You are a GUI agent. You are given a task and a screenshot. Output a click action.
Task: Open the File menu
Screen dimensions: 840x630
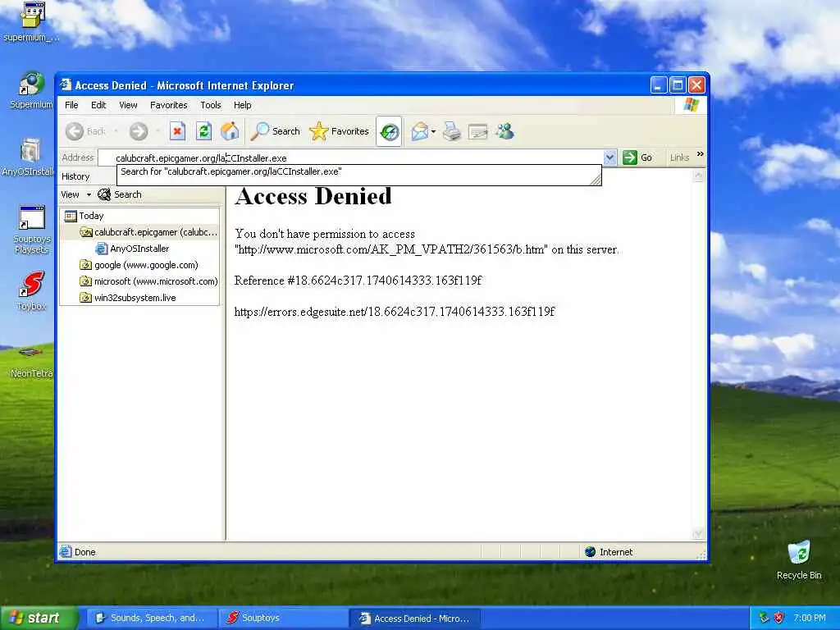71,105
